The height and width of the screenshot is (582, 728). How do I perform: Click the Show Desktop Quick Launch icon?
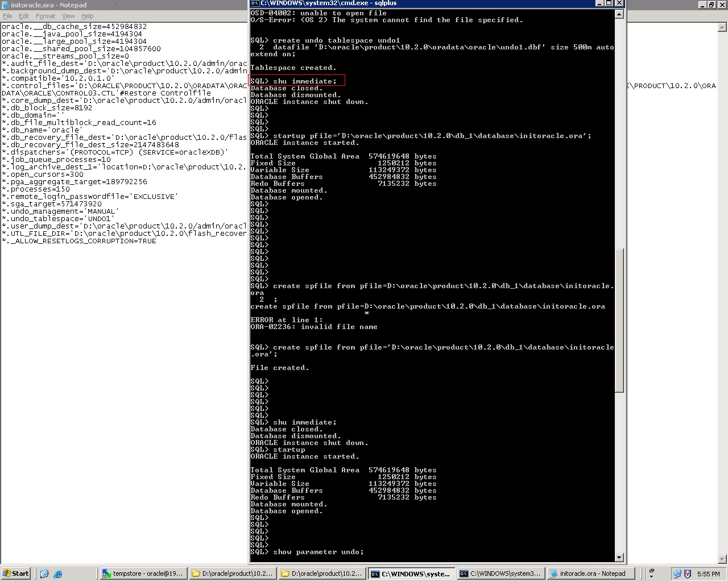[x=44, y=573]
